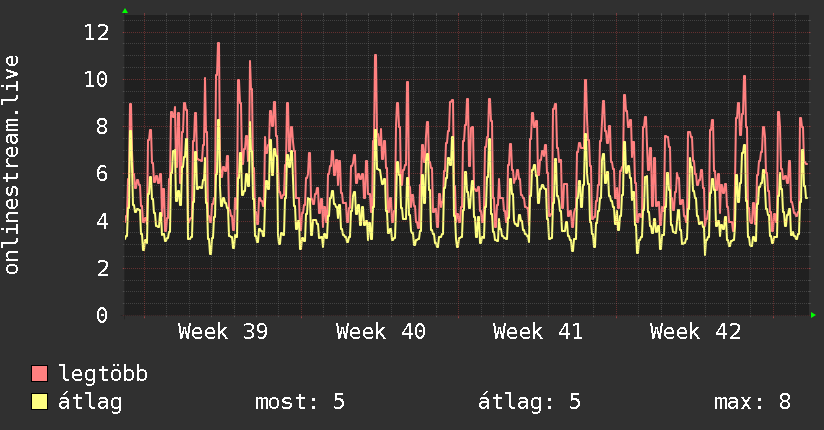Click the yellow átlag legend swatch
The image size is (824, 430).
pos(39,402)
